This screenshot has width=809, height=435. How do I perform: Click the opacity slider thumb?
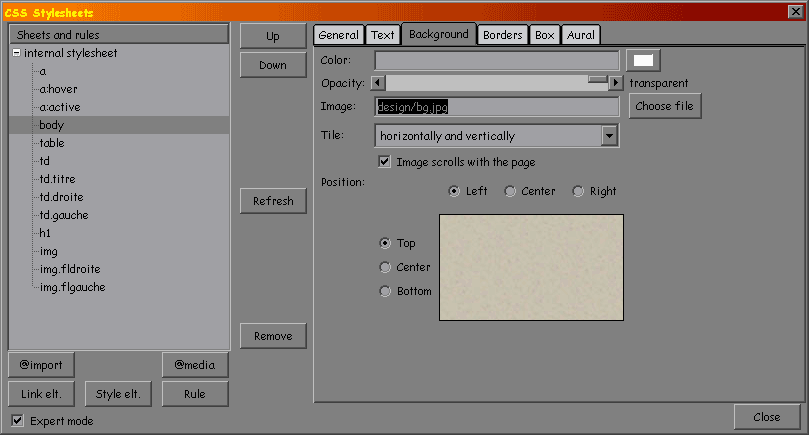pyautogui.click(x=597, y=79)
